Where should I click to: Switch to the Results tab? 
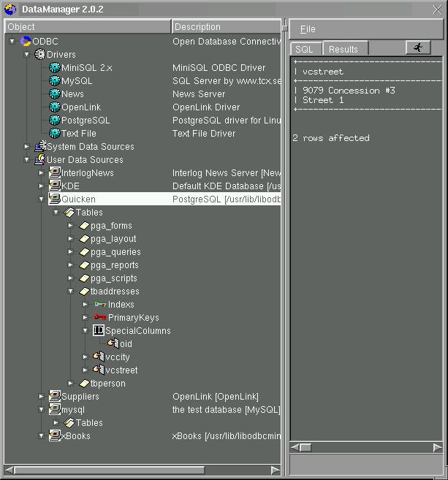coord(345,48)
